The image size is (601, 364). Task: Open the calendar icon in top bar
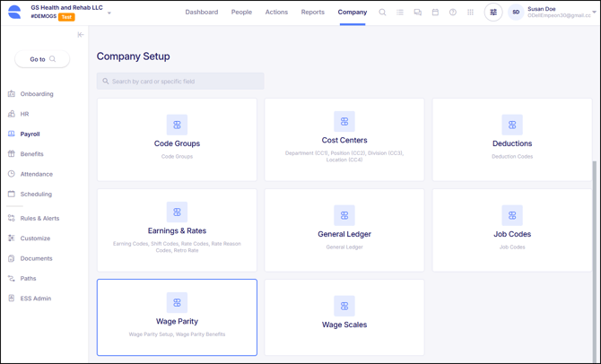coord(435,13)
